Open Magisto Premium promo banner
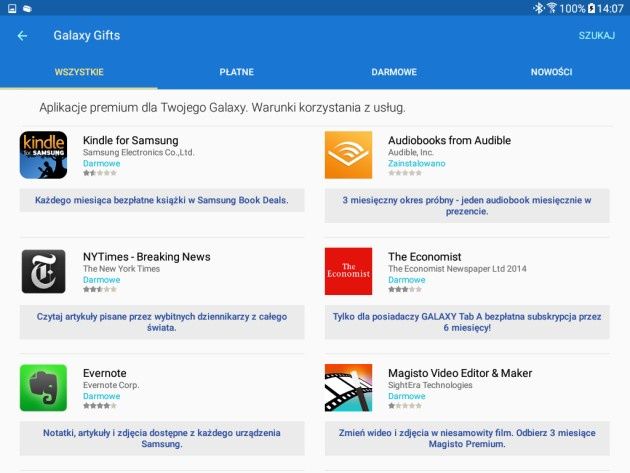Screen dimensions: 630x473 tap(467, 438)
